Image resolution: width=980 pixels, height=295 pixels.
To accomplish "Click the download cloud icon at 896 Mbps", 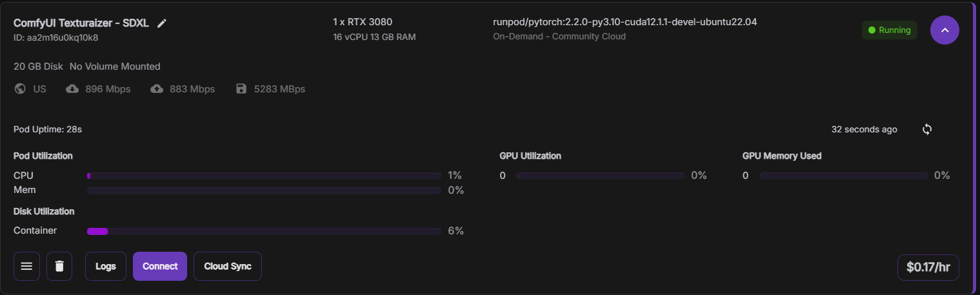I will click(x=72, y=88).
